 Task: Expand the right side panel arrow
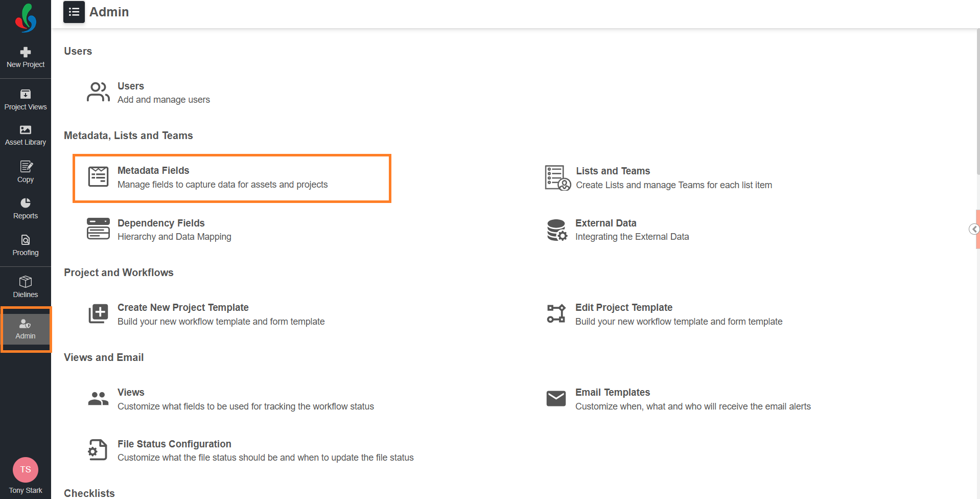point(974,229)
